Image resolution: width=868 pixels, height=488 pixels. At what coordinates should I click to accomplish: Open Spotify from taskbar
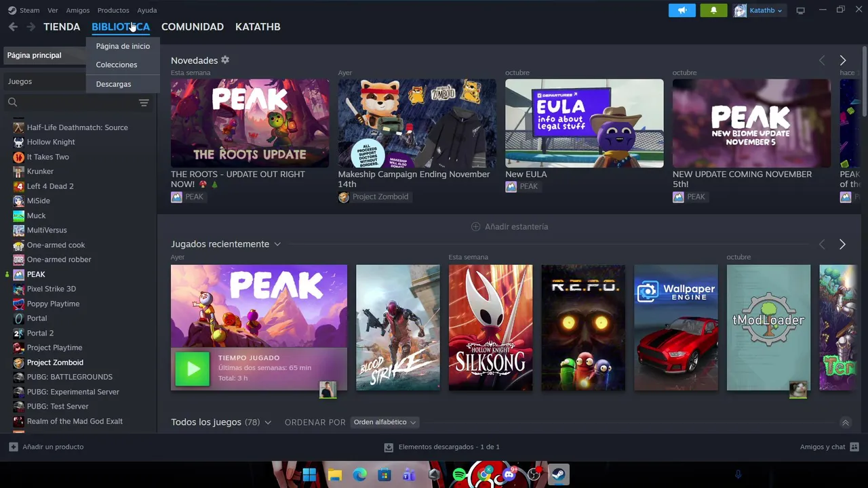pyautogui.click(x=459, y=474)
